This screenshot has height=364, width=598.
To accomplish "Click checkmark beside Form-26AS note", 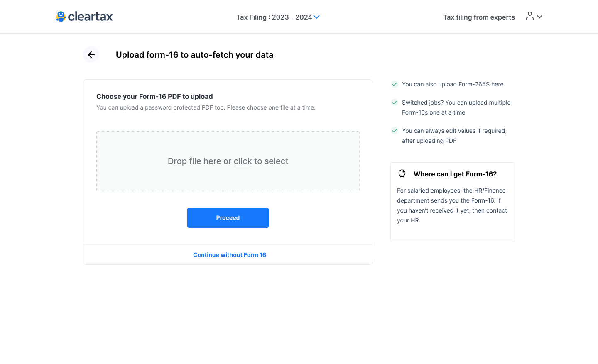I will coord(395,84).
